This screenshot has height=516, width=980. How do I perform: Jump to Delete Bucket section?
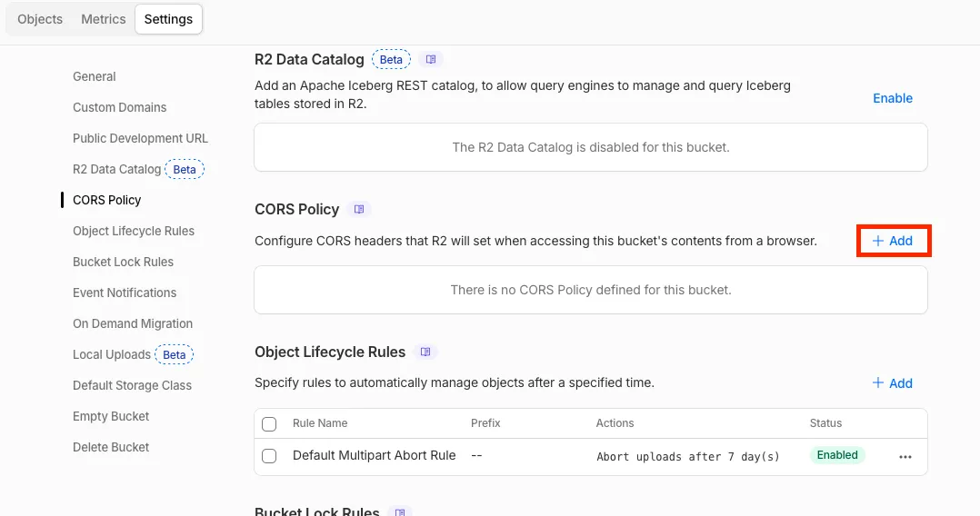[x=111, y=447]
